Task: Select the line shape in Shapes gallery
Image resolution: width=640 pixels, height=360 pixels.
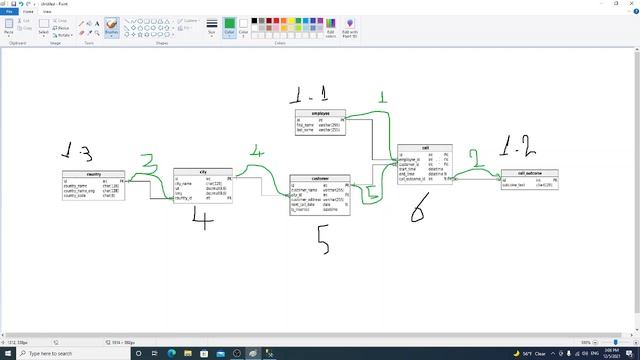Action: [127, 21]
